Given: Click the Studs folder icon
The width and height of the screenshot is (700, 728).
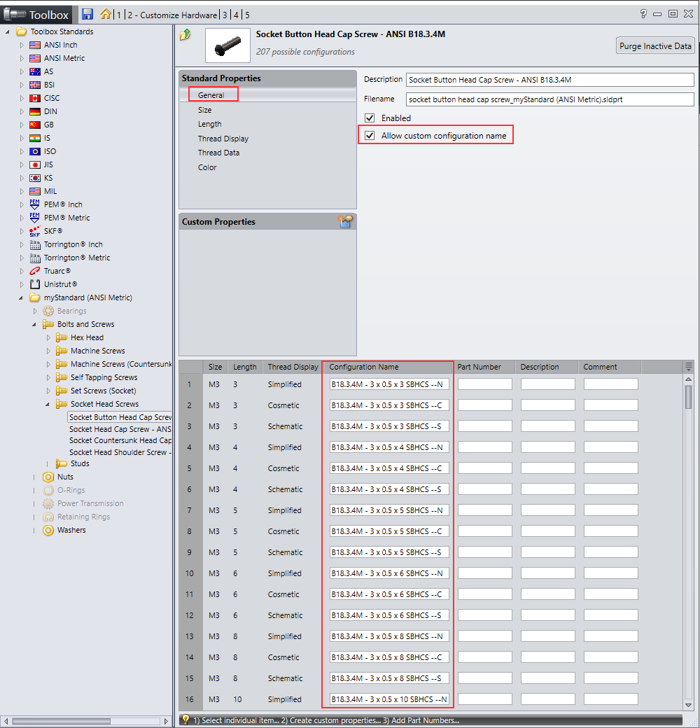Looking at the screenshot, I should 62,463.
